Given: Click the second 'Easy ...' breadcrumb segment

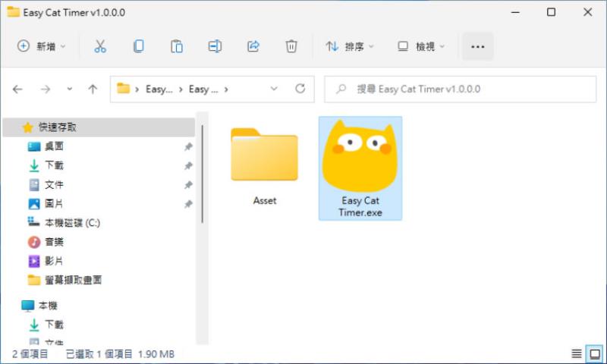Looking at the screenshot, I should pyautogui.click(x=203, y=89).
